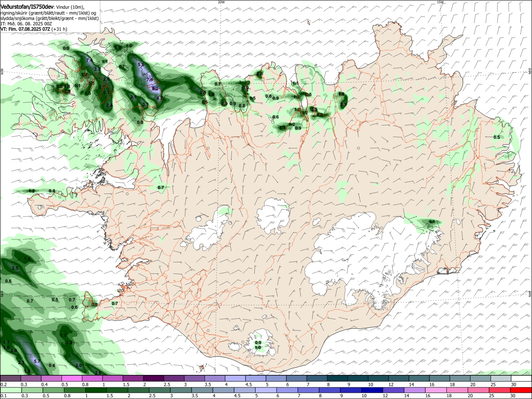Image resolution: width=532 pixels, height=399 pixels.
Task: Select the dark purple upper swatch at 2
Action: (153, 378)
